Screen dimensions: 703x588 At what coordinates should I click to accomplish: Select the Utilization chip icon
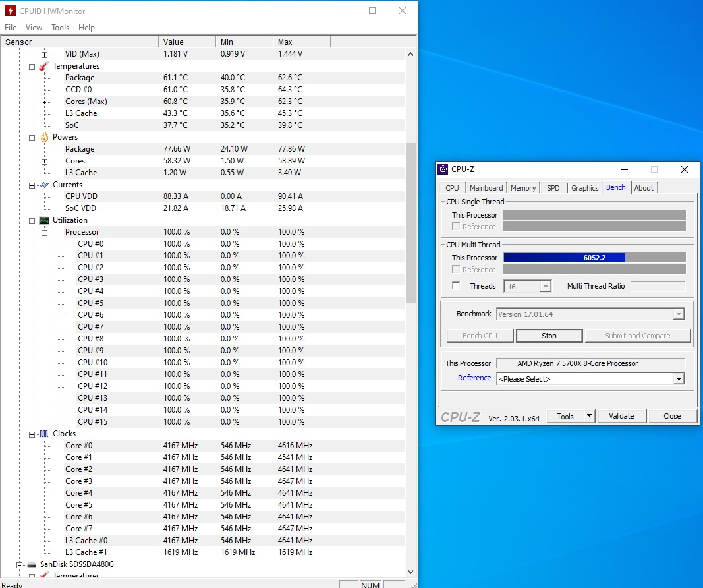coord(44,220)
